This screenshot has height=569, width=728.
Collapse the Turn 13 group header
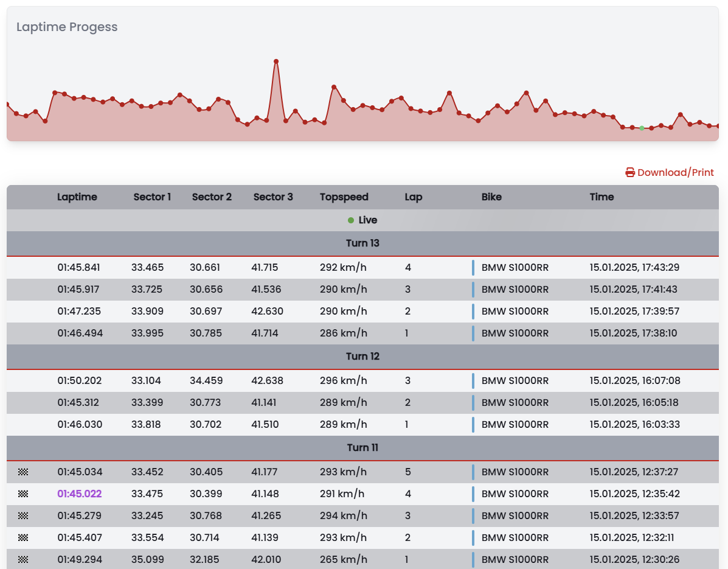(362, 243)
